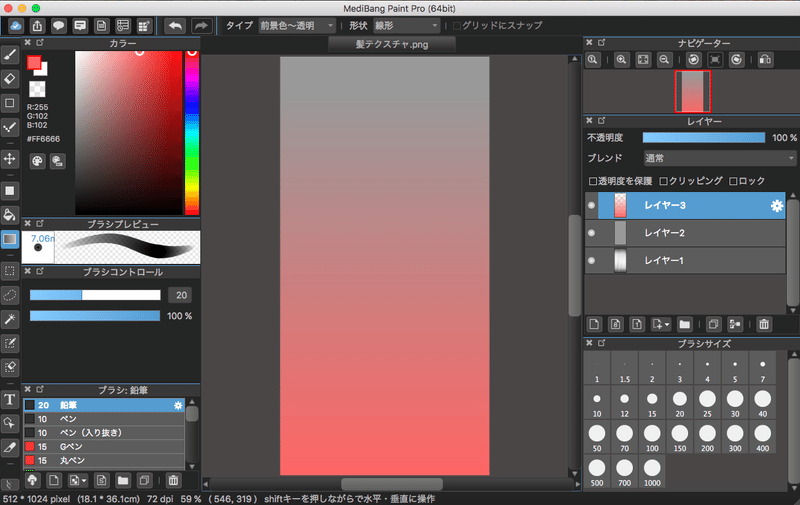Choose brush size 50

[597, 438]
